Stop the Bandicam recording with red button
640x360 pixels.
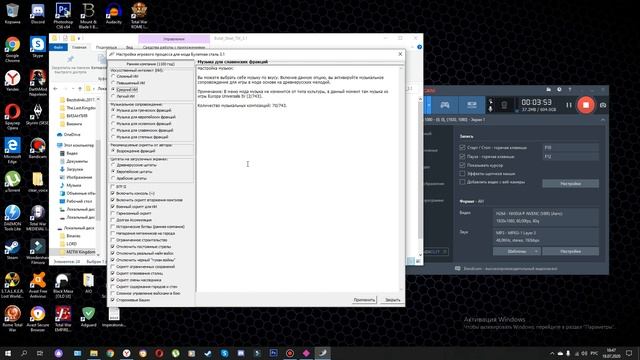coord(586,105)
